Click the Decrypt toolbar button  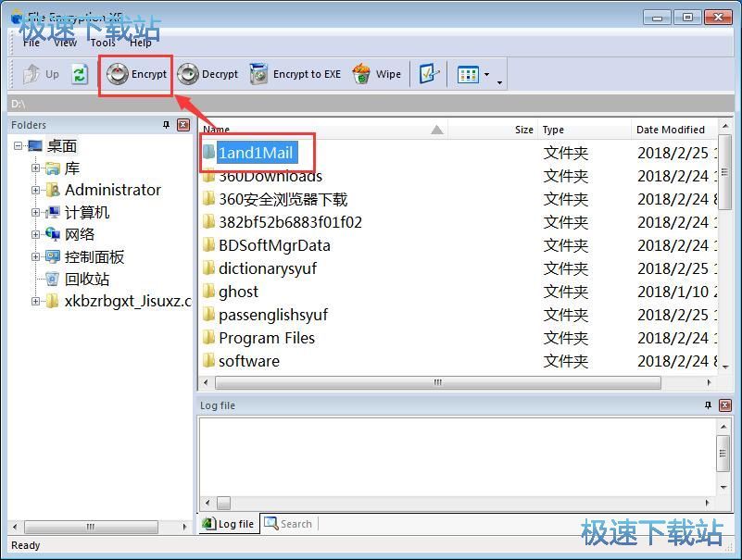(x=208, y=74)
